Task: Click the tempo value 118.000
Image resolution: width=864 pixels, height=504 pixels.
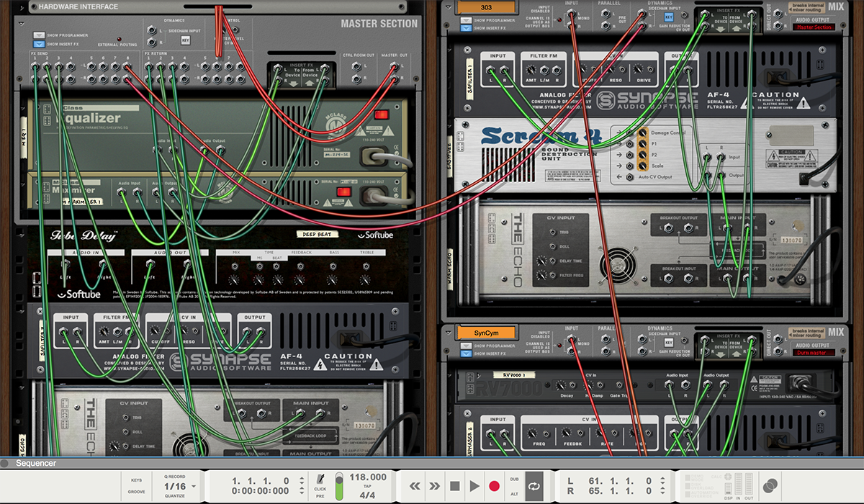Action: tap(368, 477)
